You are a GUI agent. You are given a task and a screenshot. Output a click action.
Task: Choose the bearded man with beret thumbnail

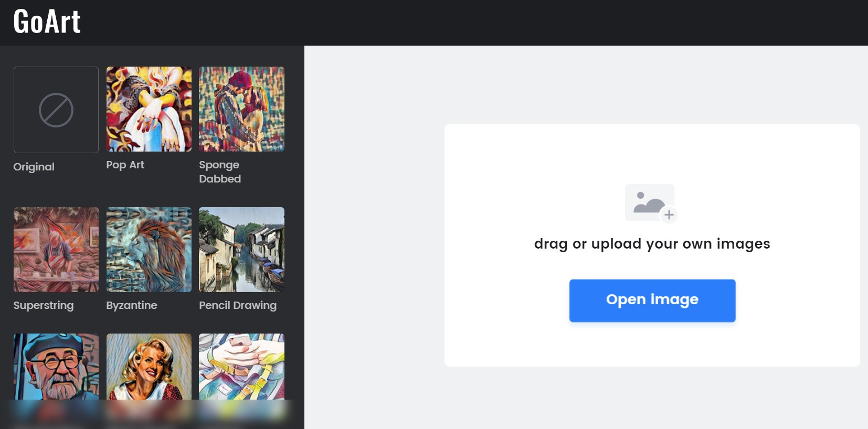pyautogui.click(x=56, y=367)
